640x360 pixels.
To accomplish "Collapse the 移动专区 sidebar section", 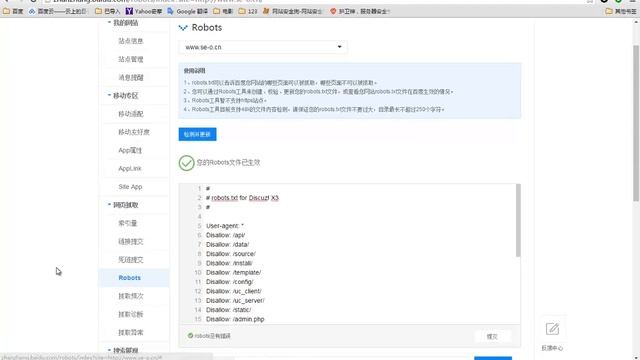I will point(123,96).
